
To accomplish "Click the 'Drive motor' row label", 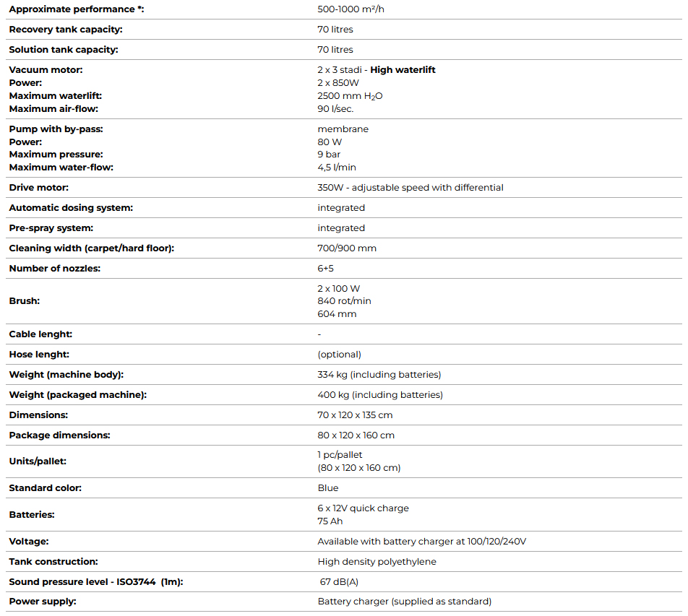I will pyautogui.click(x=39, y=188).
